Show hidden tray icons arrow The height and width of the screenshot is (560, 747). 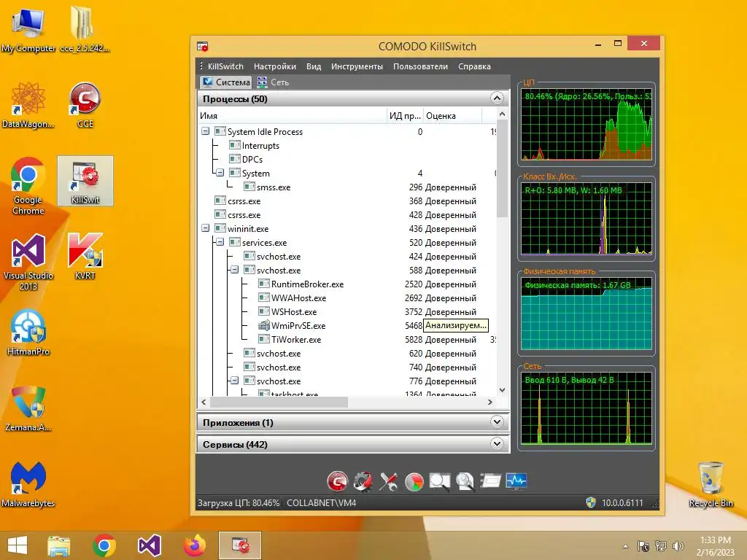click(625, 546)
